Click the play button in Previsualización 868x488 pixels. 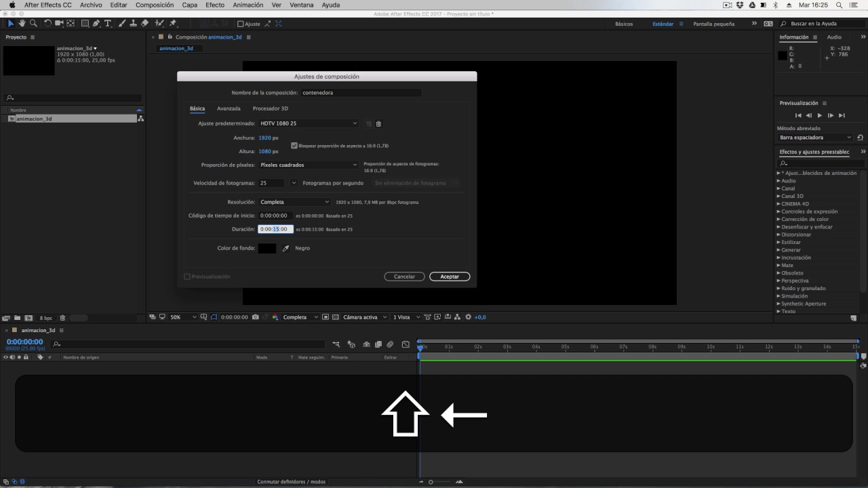[820, 116]
